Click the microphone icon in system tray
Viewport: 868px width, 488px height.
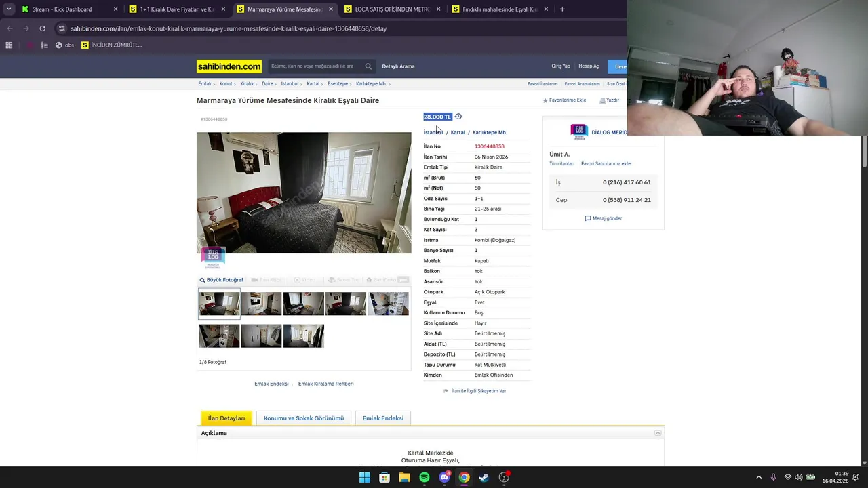[x=774, y=477]
